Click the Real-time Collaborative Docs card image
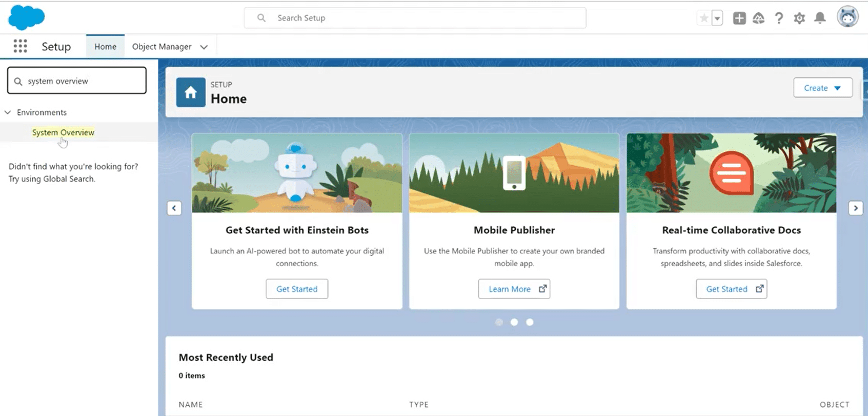This screenshot has height=416, width=868. [732, 173]
